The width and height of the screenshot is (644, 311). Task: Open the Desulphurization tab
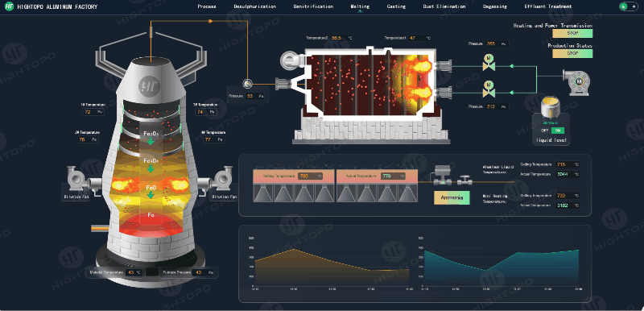tap(254, 6)
